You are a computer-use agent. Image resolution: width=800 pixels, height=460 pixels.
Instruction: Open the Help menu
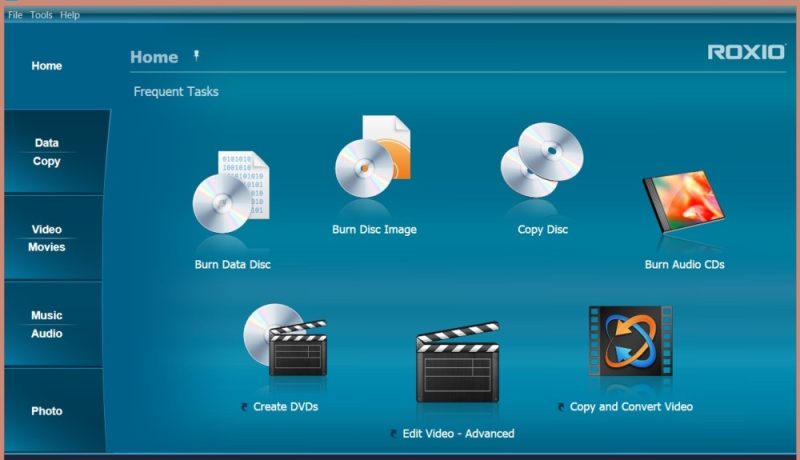pos(70,15)
